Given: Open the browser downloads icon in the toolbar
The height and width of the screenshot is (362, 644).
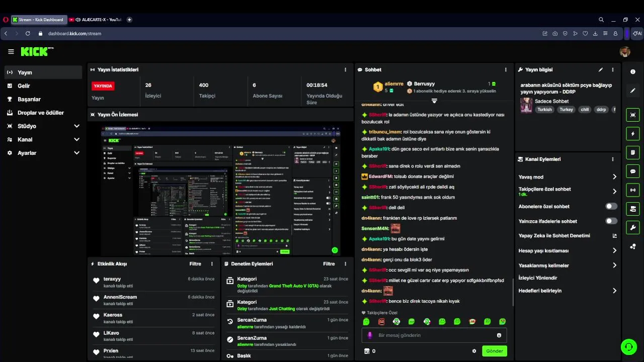Looking at the screenshot, I should 595,34.
